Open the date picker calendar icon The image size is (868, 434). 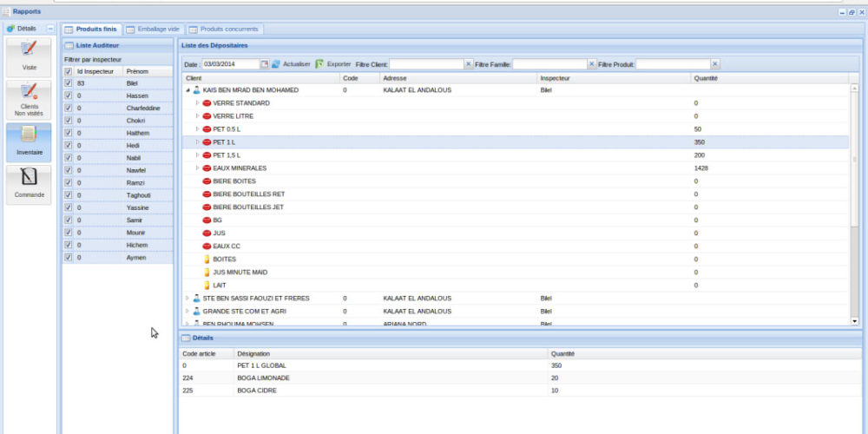264,64
